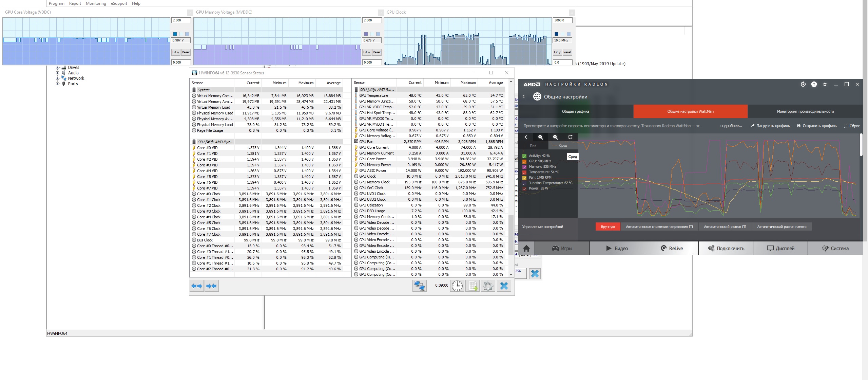Expand the Drives tree node
The width and height of the screenshot is (868, 380).
[x=57, y=68]
